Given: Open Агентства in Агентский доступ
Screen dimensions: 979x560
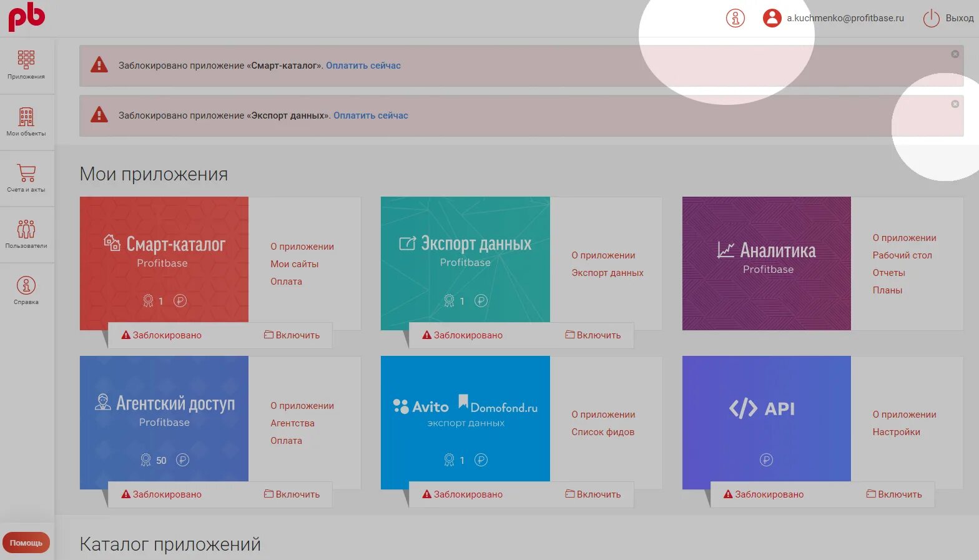Looking at the screenshot, I should (292, 423).
